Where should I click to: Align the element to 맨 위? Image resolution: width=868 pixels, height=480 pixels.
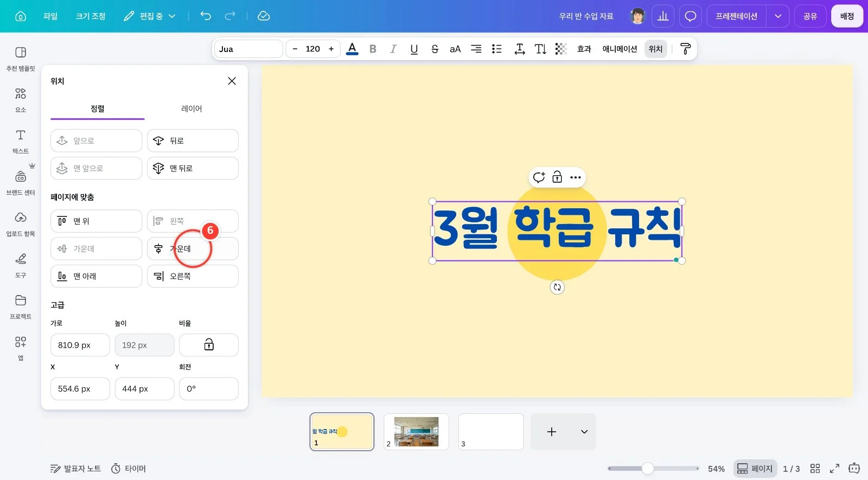(x=96, y=221)
